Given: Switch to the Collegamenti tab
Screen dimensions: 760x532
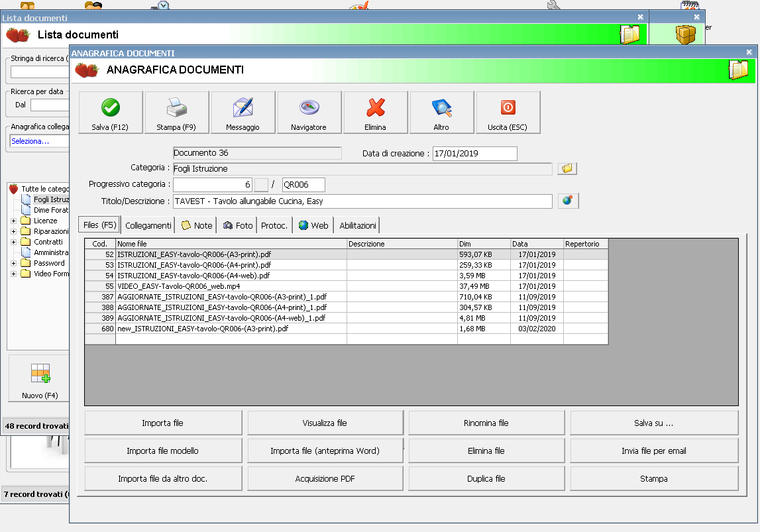Looking at the screenshot, I should pos(148,225).
